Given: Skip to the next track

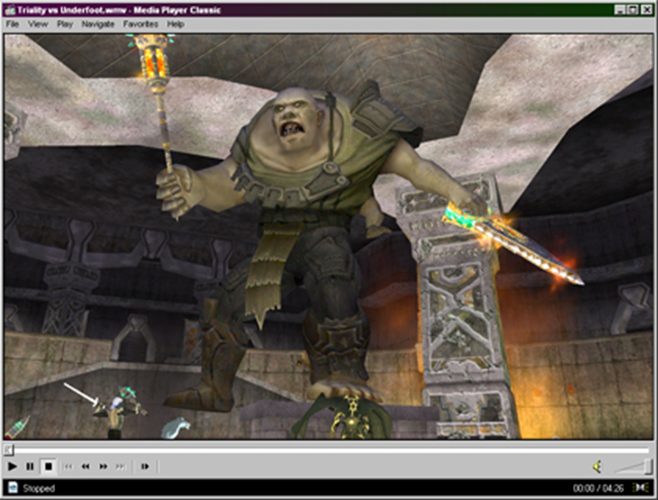Looking at the screenshot, I should click(x=120, y=466).
